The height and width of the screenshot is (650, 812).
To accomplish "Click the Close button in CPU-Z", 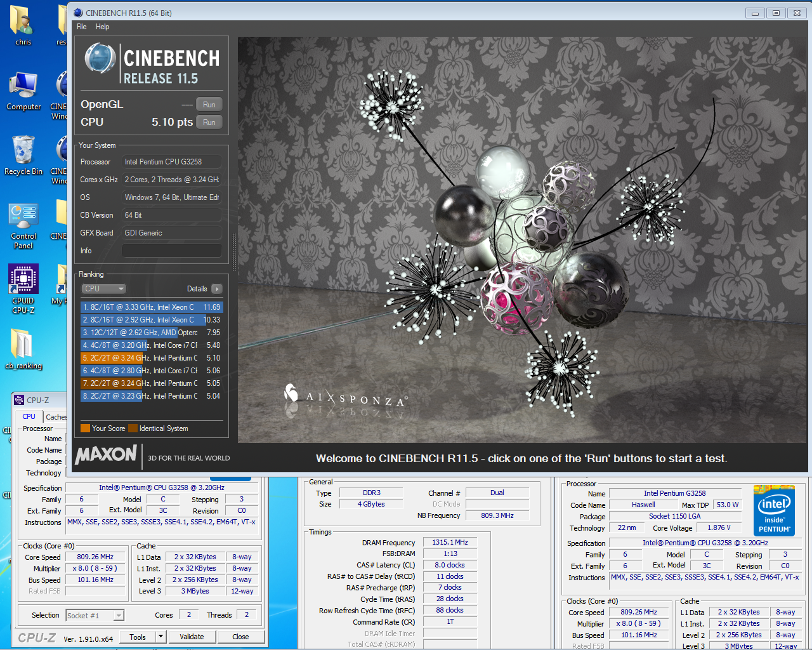I will pyautogui.click(x=240, y=637).
